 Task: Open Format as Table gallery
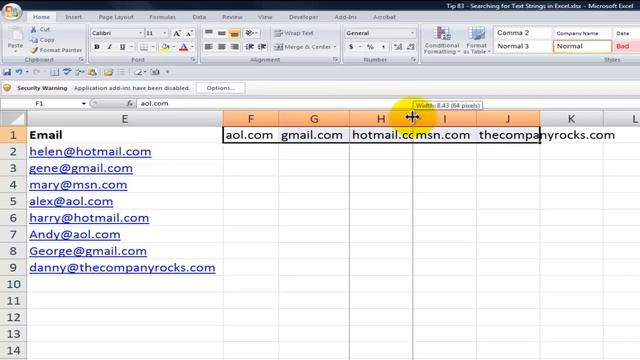476,40
